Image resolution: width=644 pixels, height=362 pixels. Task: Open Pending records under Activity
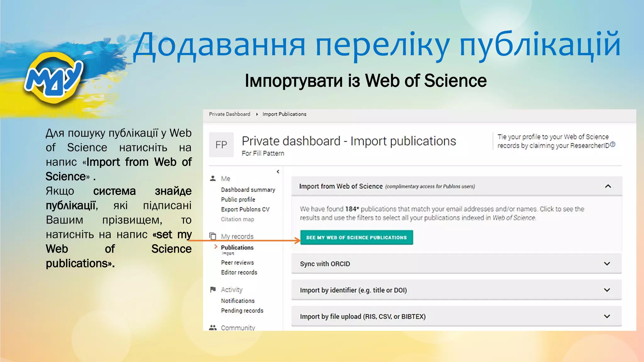tap(242, 310)
